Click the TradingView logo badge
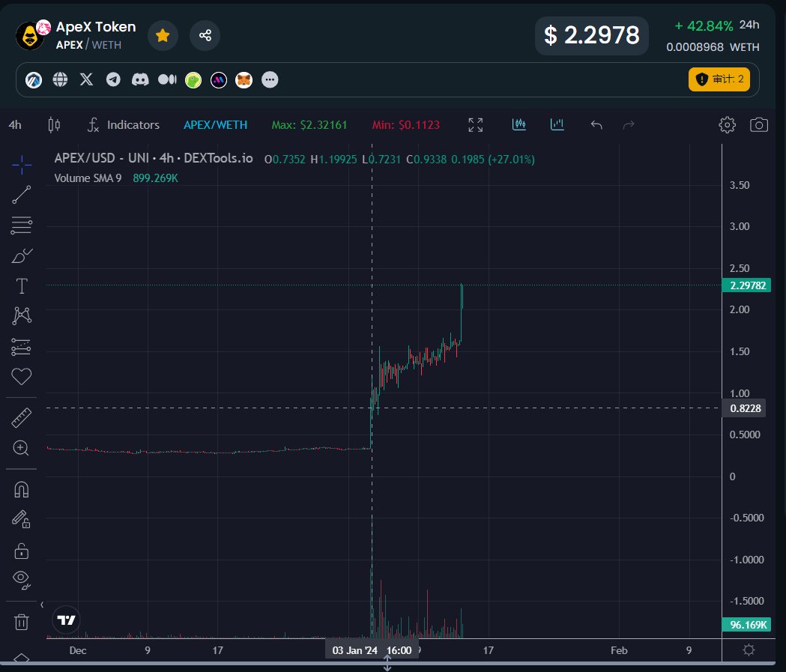Image resolution: width=786 pixels, height=672 pixels. point(66,620)
